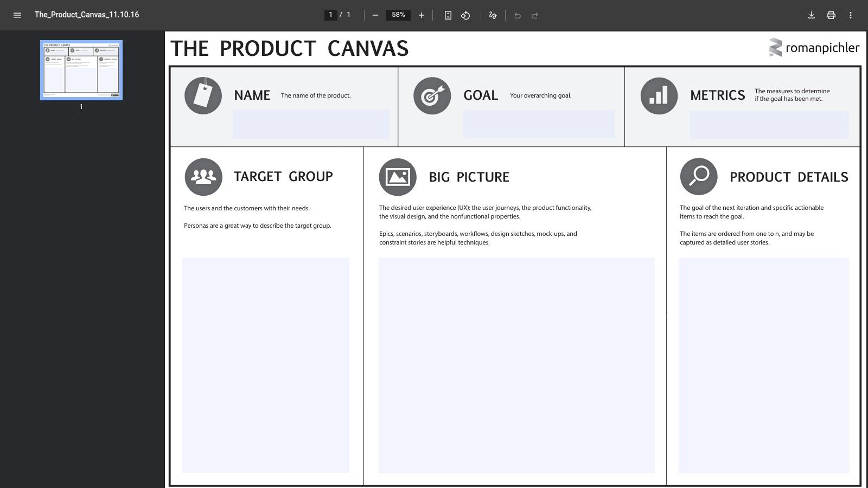This screenshot has width=868, height=488.
Task: Toggle fit-to-page view mode
Action: pyautogui.click(x=447, y=15)
